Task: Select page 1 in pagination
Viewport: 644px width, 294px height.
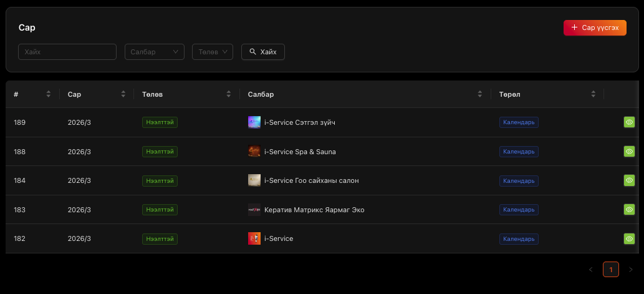Action: [611, 270]
